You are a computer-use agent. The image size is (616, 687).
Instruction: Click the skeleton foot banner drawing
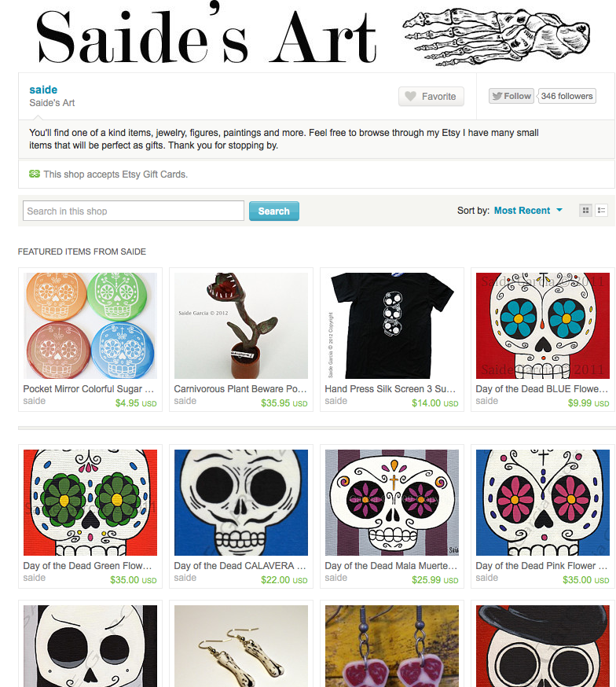tap(496, 36)
